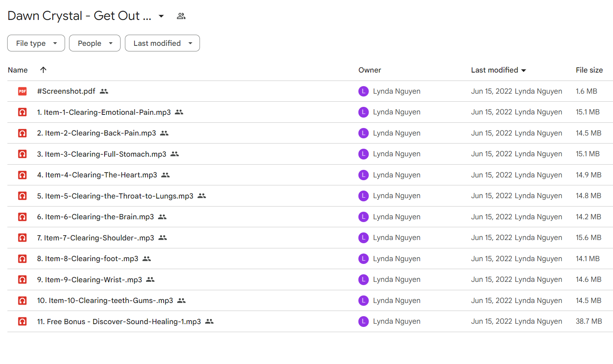Open the Last modified filter dropdown
This screenshot has height=364, width=613.
pos(162,43)
